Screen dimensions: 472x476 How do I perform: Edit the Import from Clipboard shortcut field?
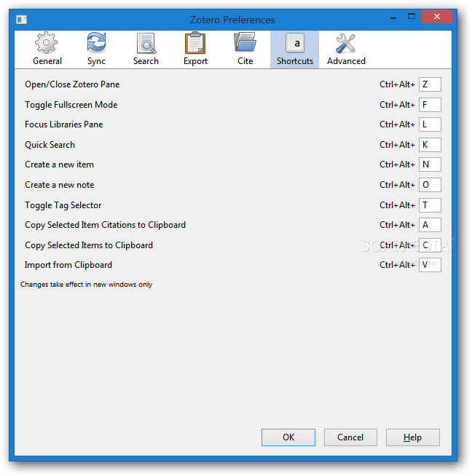point(430,265)
